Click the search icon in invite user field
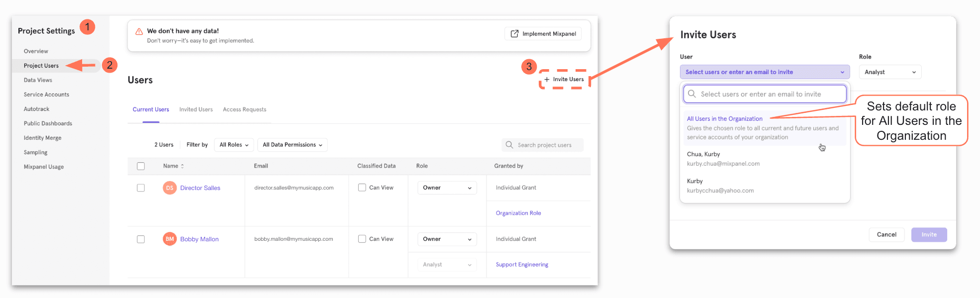 [692, 94]
